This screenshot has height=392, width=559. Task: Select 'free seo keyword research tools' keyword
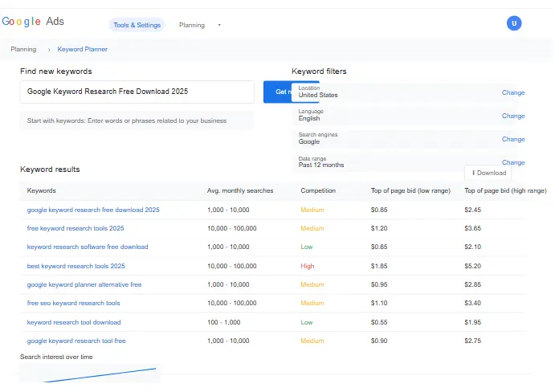point(73,303)
